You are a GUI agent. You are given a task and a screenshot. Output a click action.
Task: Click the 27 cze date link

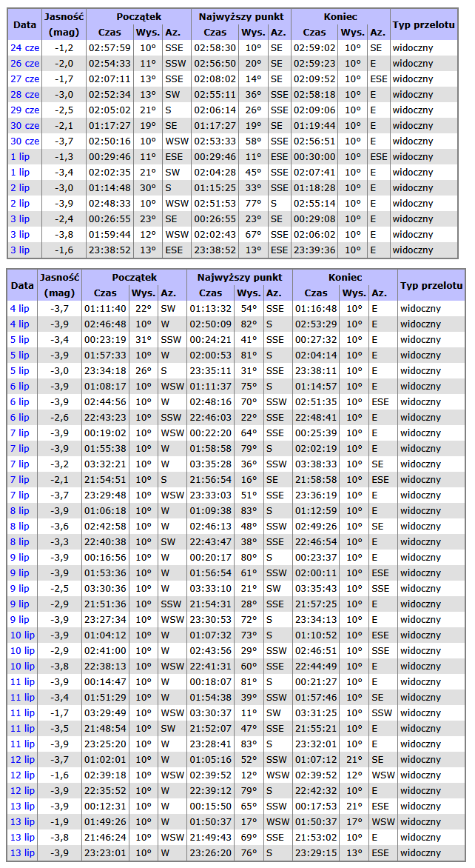pos(25,79)
